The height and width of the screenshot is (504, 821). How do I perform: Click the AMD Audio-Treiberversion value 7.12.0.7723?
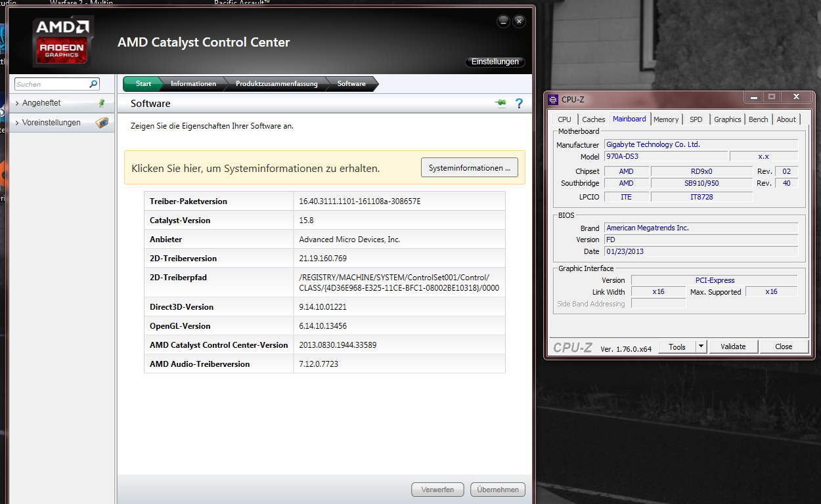click(319, 364)
